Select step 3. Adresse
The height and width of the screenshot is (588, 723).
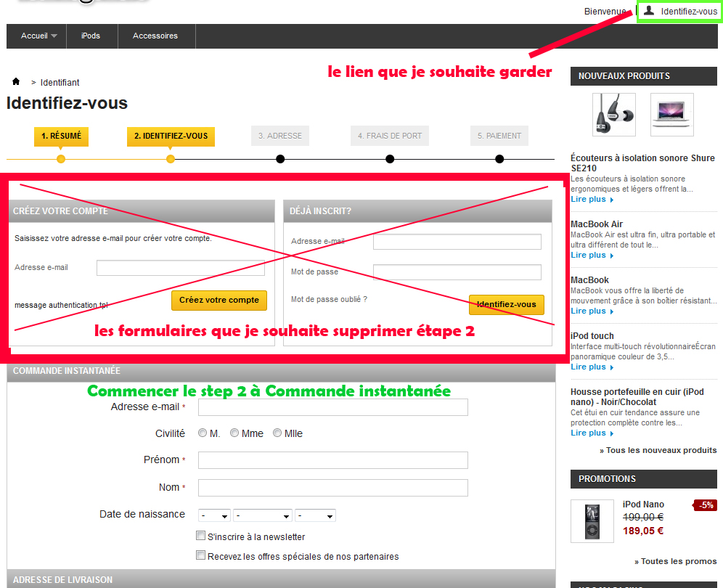(280, 136)
